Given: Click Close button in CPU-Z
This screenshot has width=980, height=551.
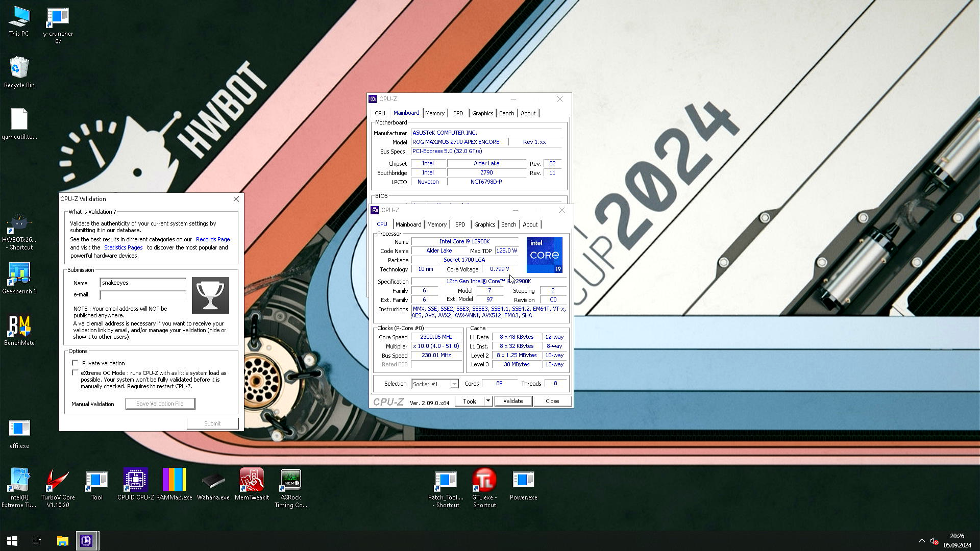Looking at the screenshot, I should pos(552,401).
